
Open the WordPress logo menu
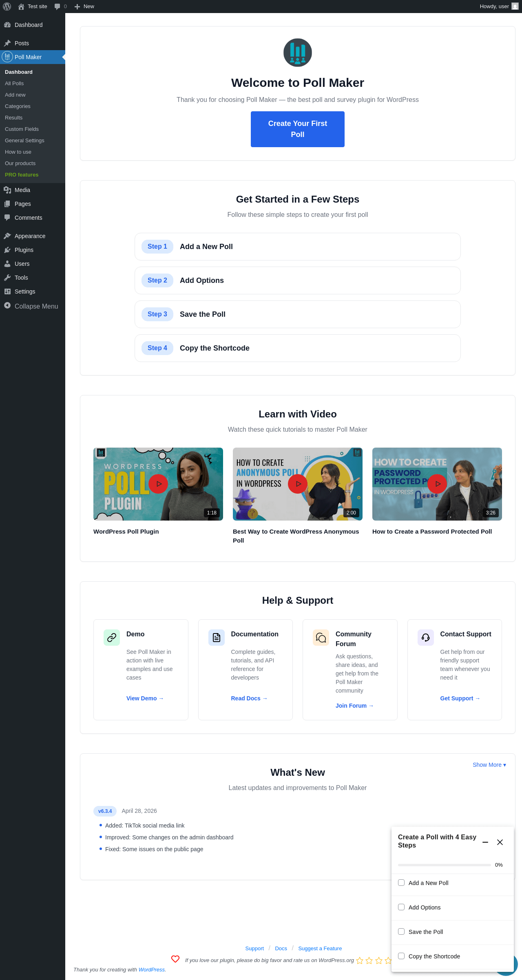(7, 7)
